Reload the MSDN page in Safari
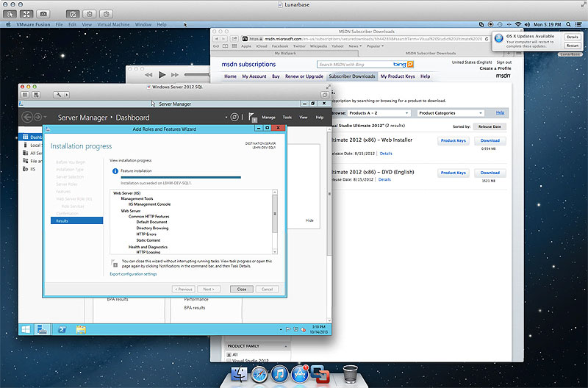 click(x=487, y=39)
